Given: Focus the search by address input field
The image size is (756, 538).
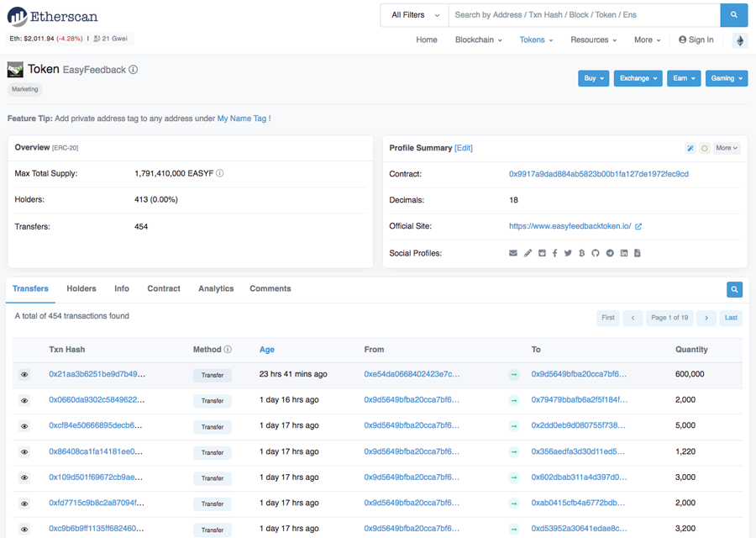Looking at the screenshot, I should [585, 15].
